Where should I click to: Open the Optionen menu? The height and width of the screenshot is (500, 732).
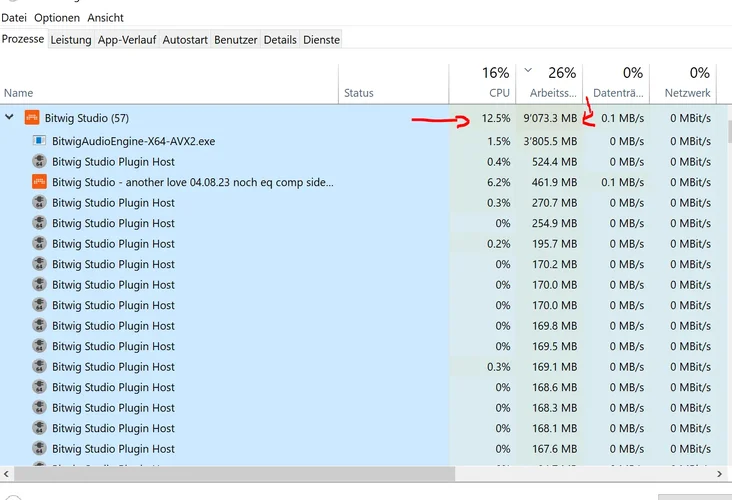[x=57, y=18]
